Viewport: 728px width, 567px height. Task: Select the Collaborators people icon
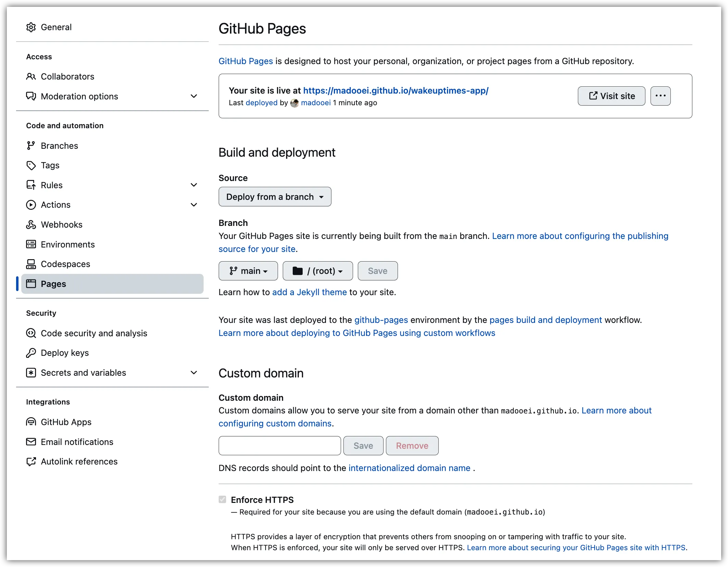31,76
